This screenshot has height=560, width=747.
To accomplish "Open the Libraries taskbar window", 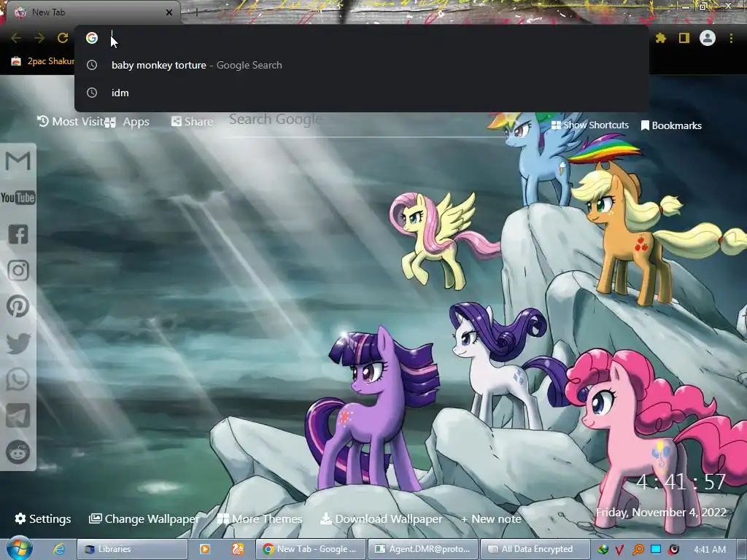I will pyautogui.click(x=132, y=549).
